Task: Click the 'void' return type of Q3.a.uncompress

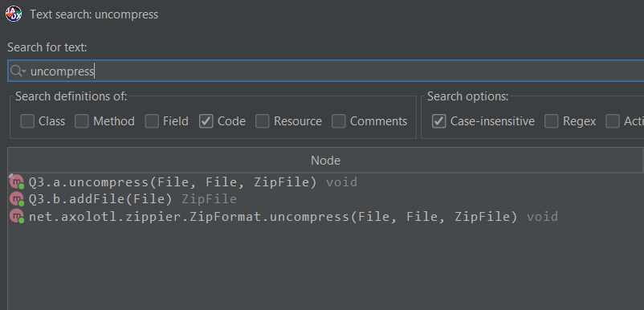Action: [x=342, y=182]
